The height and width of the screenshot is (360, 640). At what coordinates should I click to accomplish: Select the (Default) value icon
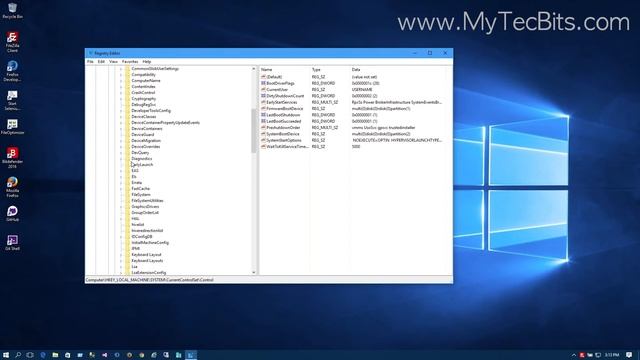tap(263, 77)
